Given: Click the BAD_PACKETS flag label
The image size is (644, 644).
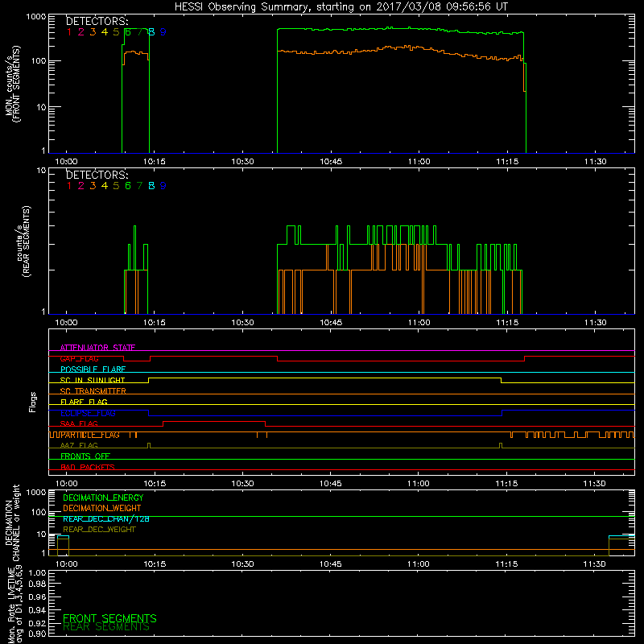Looking at the screenshot, I should (88, 467).
